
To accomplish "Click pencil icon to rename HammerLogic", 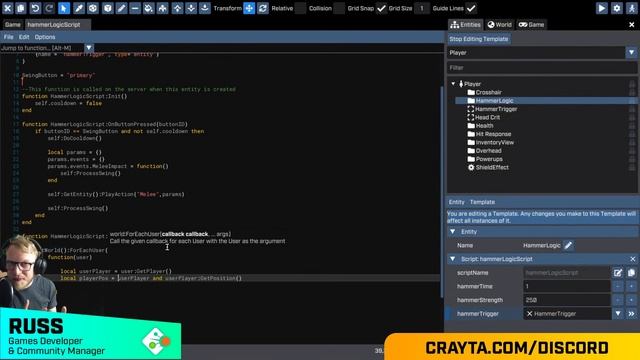I will point(568,245).
